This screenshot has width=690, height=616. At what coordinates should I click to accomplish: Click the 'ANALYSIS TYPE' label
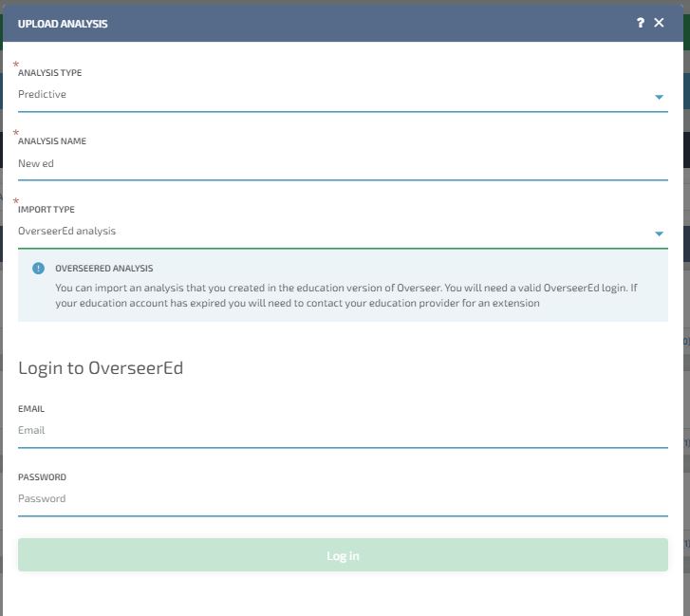[49, 72]
